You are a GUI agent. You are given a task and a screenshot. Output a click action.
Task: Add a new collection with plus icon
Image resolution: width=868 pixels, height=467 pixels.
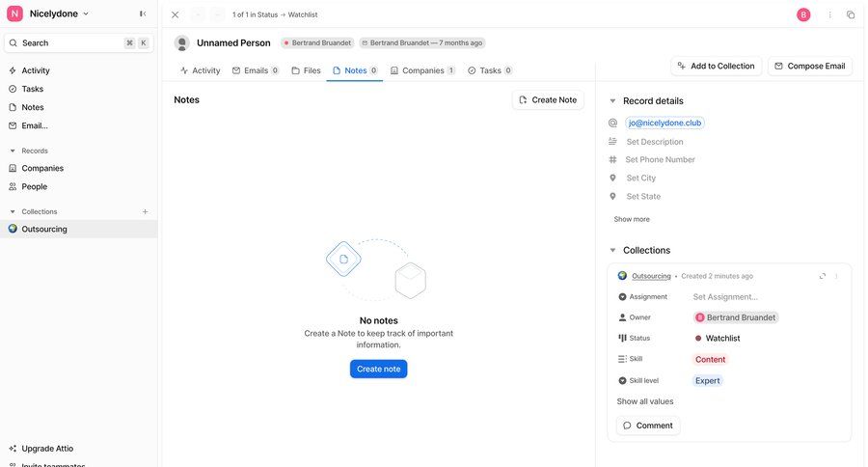(145, 211)
